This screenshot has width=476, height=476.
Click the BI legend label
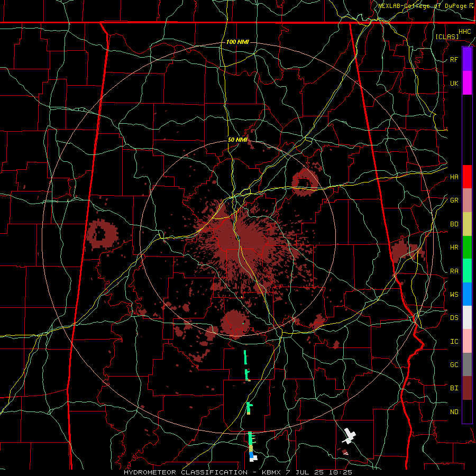pos(454,388)
